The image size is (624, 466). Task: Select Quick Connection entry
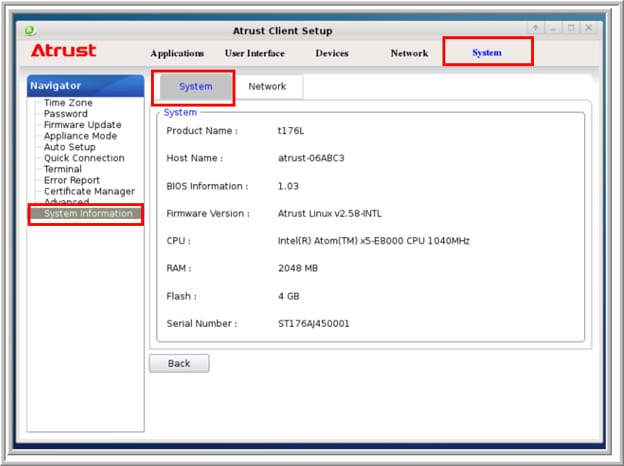pyautogui.click(x=84, y=158)
